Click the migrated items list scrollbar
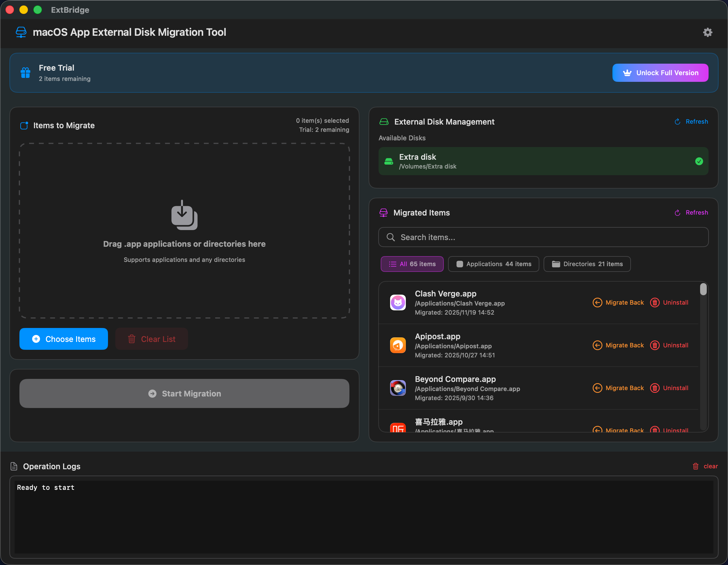Viewport: 728px width, 565px height. click(703, 289)
